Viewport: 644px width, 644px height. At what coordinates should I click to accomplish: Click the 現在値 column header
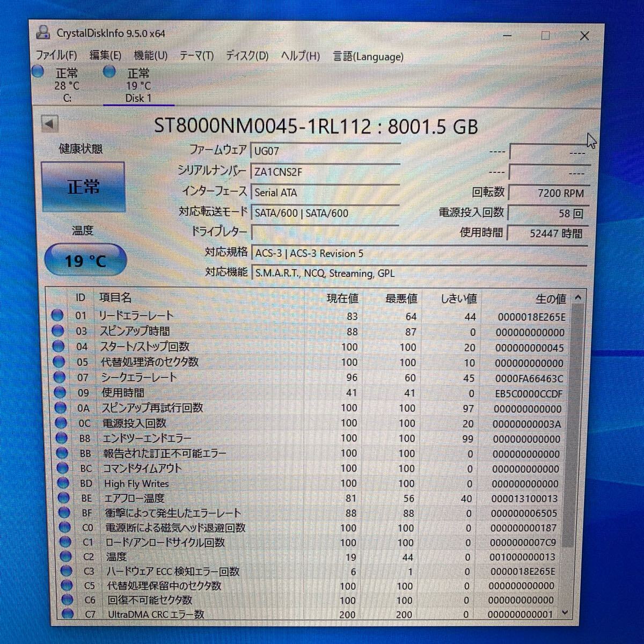[342, 298]
